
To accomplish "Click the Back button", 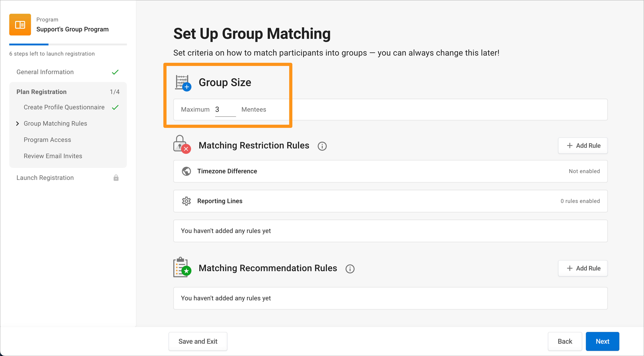I will [x=565, y=341].
